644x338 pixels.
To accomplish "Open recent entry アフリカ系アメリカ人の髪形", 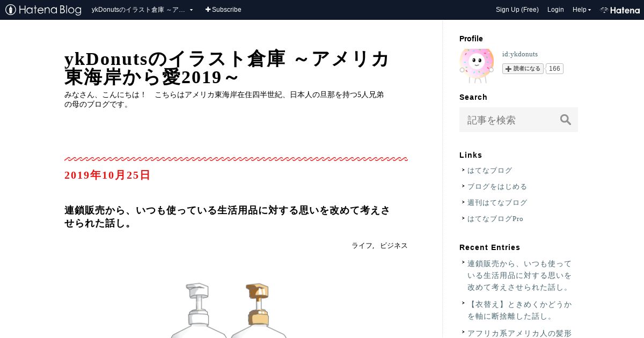I will [x=519, y=333].
